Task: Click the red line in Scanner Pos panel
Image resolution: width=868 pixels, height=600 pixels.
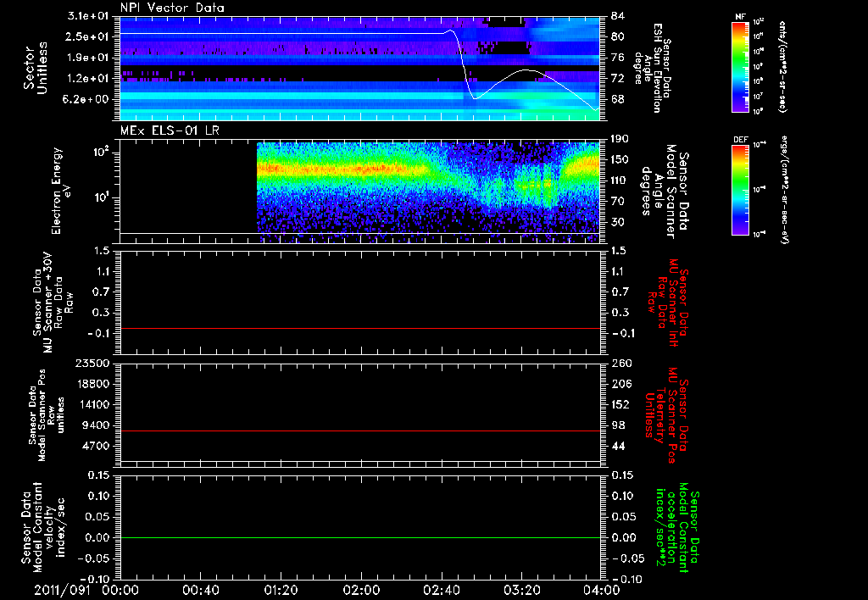Action: pos(360,431)
